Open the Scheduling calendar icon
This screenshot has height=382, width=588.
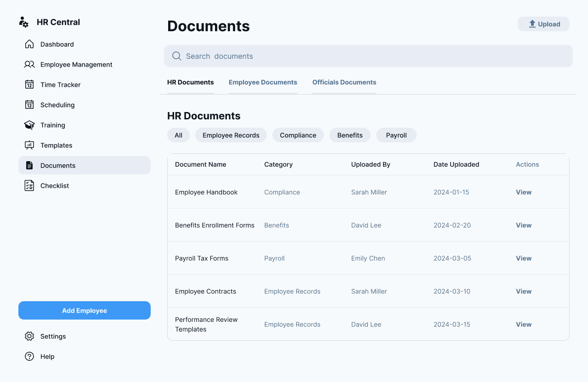[x=29, y=105]
